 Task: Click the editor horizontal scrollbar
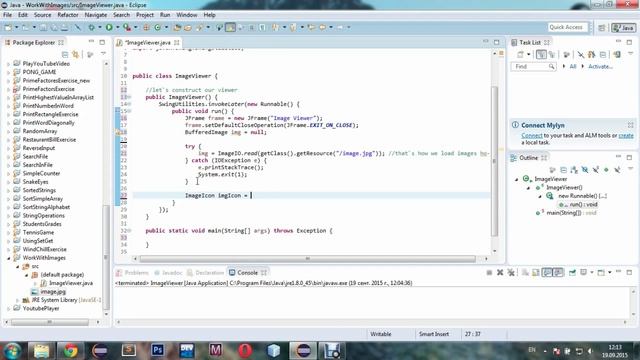308,259
